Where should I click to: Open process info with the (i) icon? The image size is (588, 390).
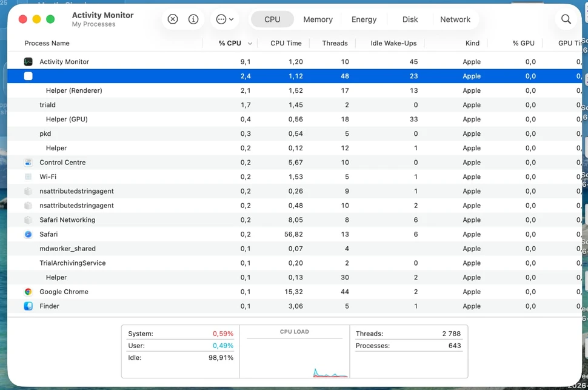pyautogui.click(x=193, y=19)
